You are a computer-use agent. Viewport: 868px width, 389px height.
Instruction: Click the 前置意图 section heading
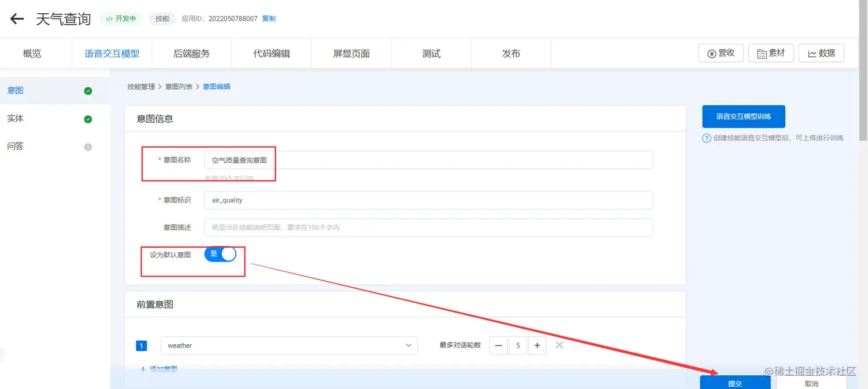155,305
